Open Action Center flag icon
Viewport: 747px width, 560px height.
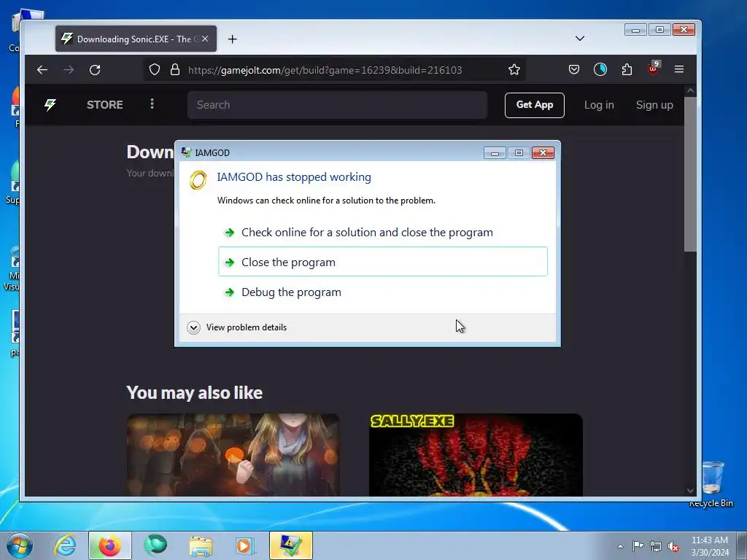point(638,546)
